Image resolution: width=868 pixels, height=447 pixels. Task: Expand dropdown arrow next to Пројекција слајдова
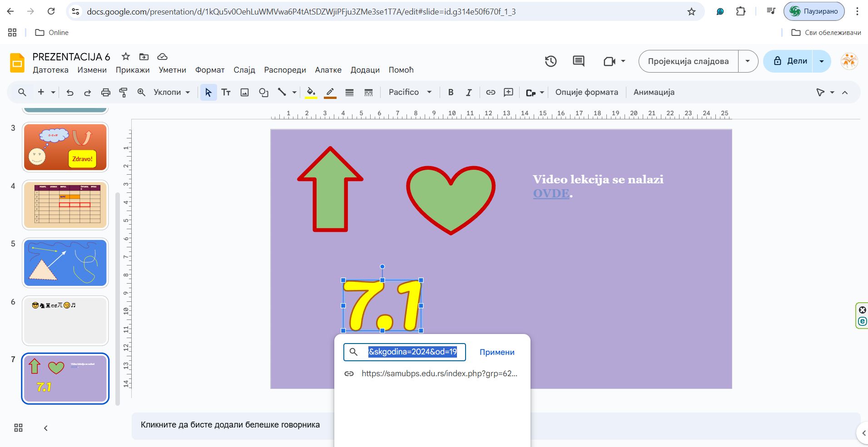pyautogui.click(x=748, y=61)
